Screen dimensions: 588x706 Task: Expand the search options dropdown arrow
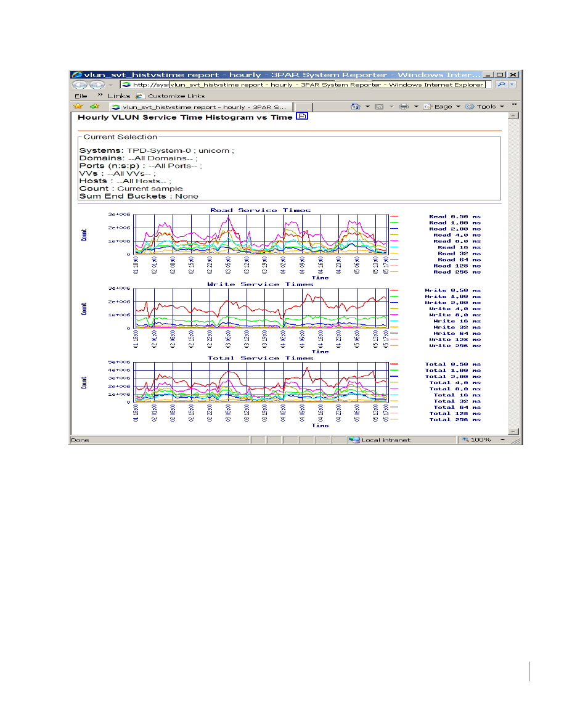coord(512,84)
